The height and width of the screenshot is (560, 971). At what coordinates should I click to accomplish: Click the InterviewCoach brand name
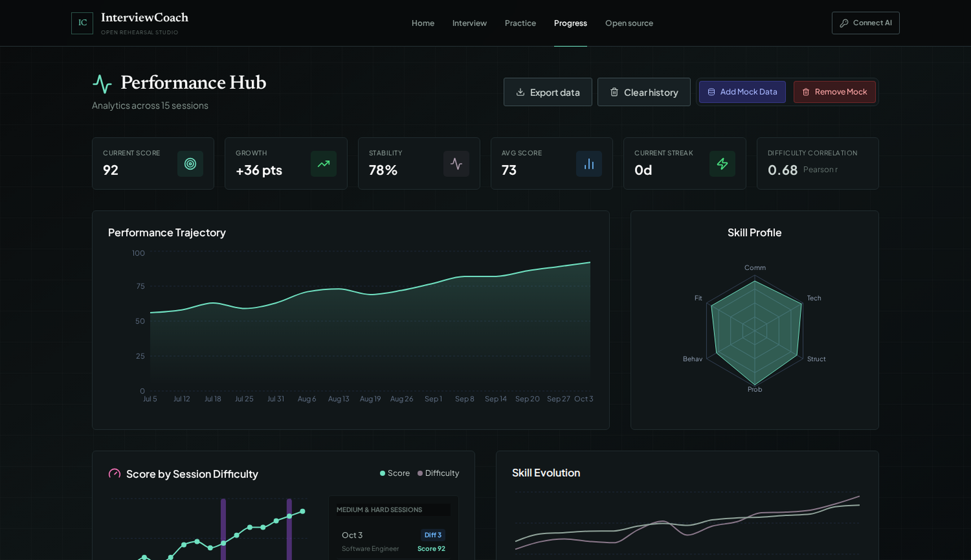pos(145,17)
